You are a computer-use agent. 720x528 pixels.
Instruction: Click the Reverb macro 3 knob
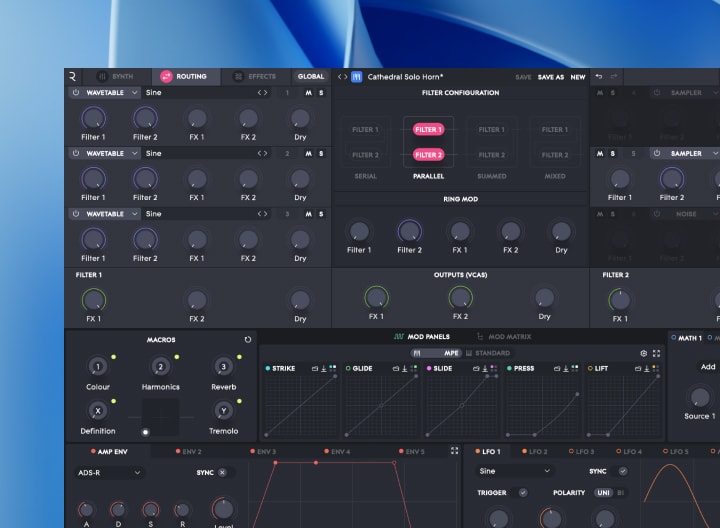click(x=223, y=366)
